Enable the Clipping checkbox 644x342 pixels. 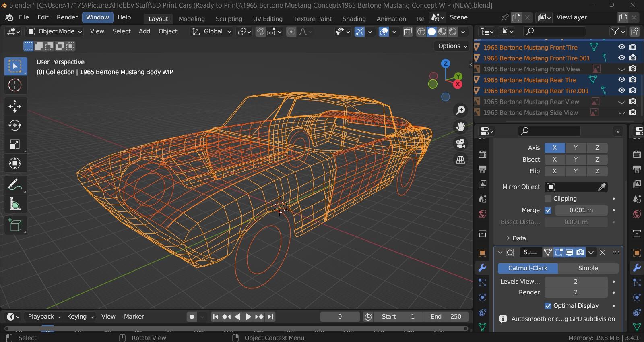point(548,199)
